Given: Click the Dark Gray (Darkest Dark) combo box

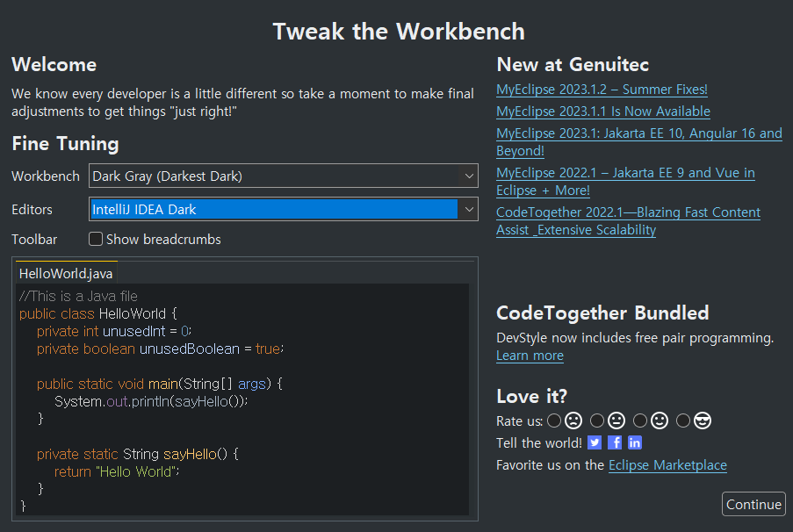Looking at the screenshot, I should 283,176.
